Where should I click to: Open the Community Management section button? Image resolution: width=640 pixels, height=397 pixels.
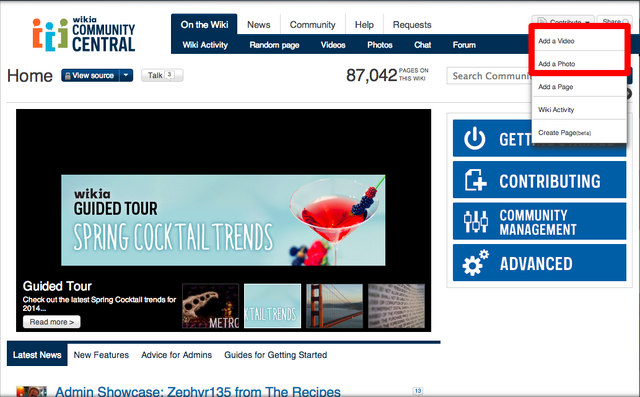coord(539,222)
